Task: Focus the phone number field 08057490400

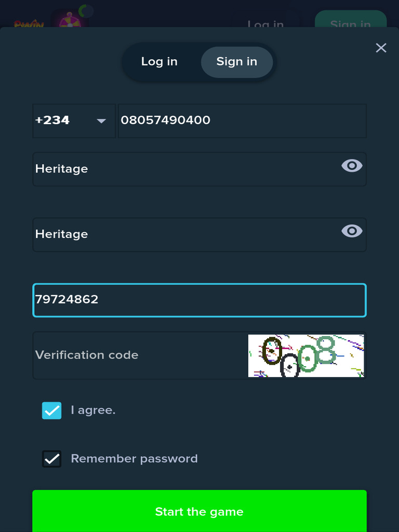Action: coord(242,121)
